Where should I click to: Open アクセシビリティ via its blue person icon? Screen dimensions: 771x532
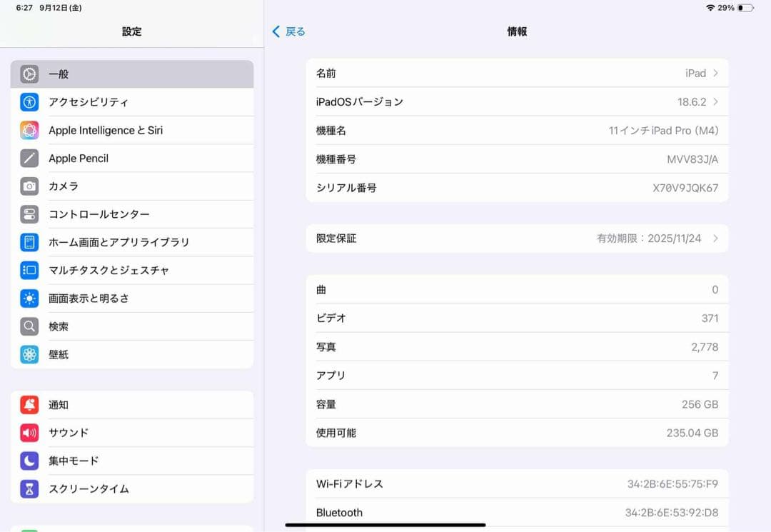[x=29, y=102]
